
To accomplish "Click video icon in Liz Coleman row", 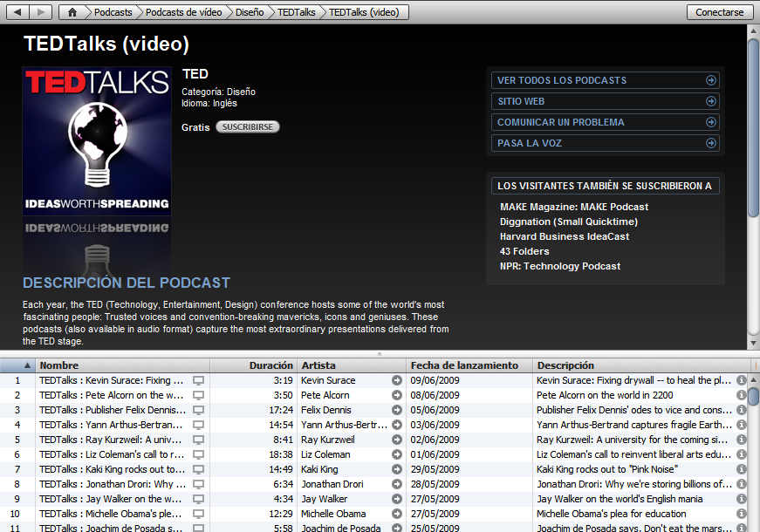I will [198, 455].
